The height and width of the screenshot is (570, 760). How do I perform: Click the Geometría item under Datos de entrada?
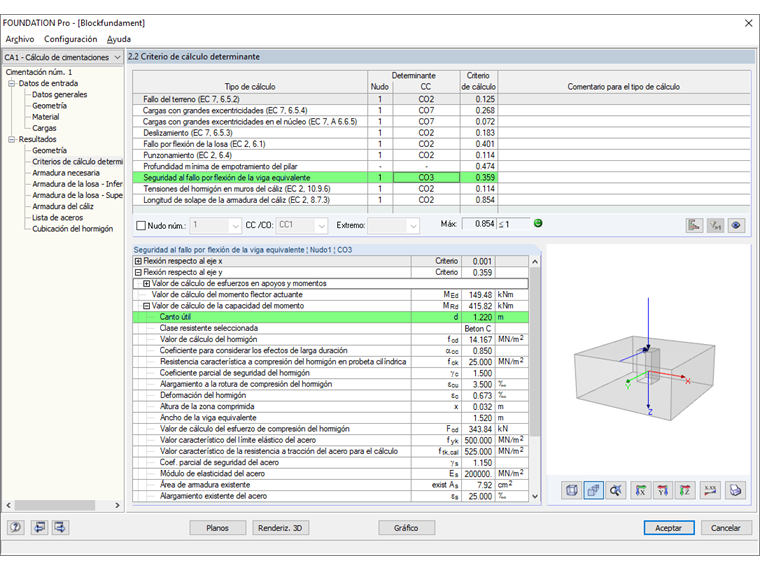click(49, 106)
